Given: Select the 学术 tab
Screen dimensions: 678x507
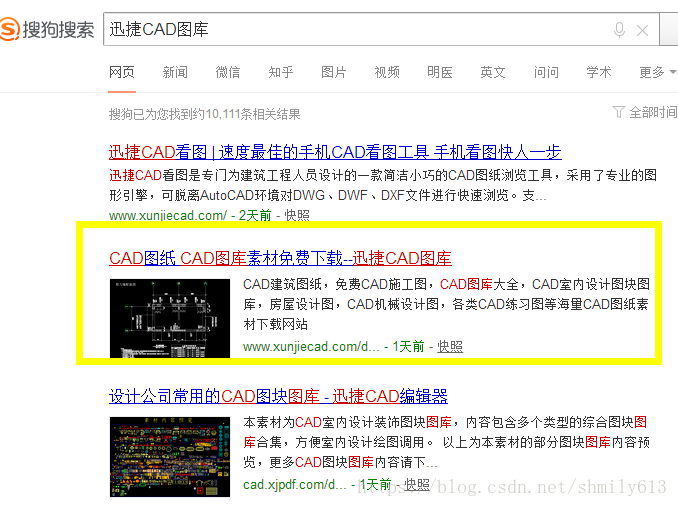Looking at the screenshot, I should coord(599,72).
